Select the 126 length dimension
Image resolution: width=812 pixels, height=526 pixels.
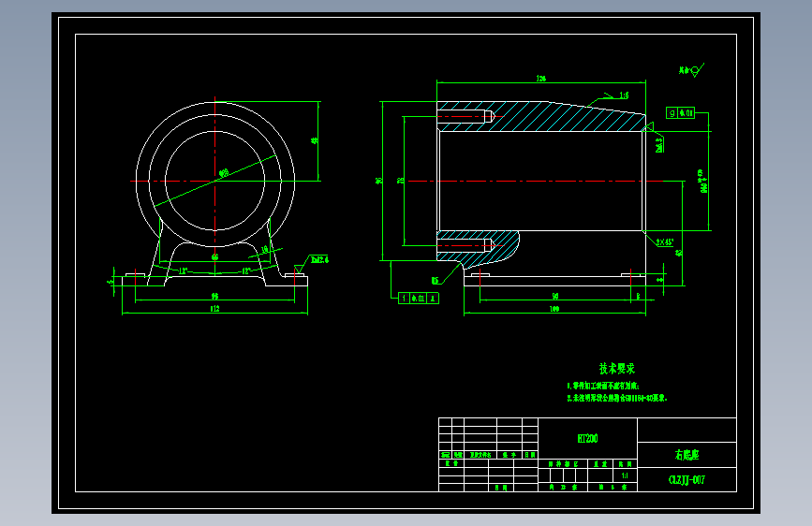click(x=541, y=79)
